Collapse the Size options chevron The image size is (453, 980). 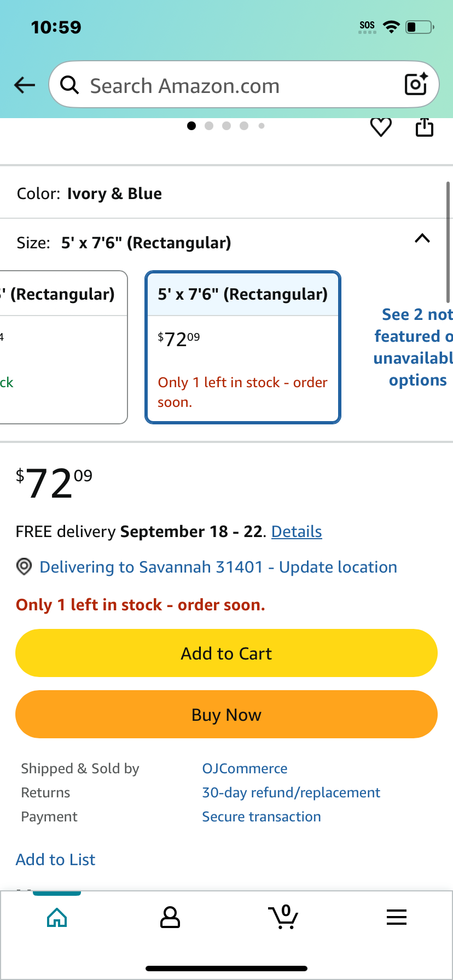[422, 238]
